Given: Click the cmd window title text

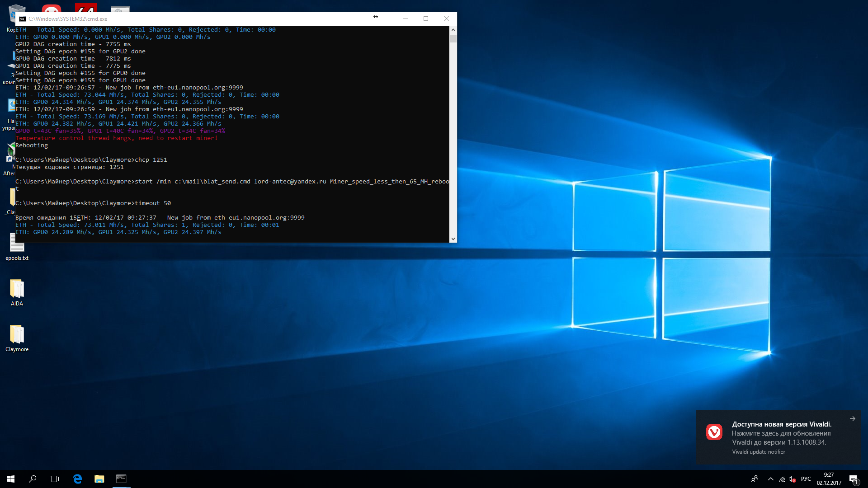Looking at the screenshot, I should (68, 19).
